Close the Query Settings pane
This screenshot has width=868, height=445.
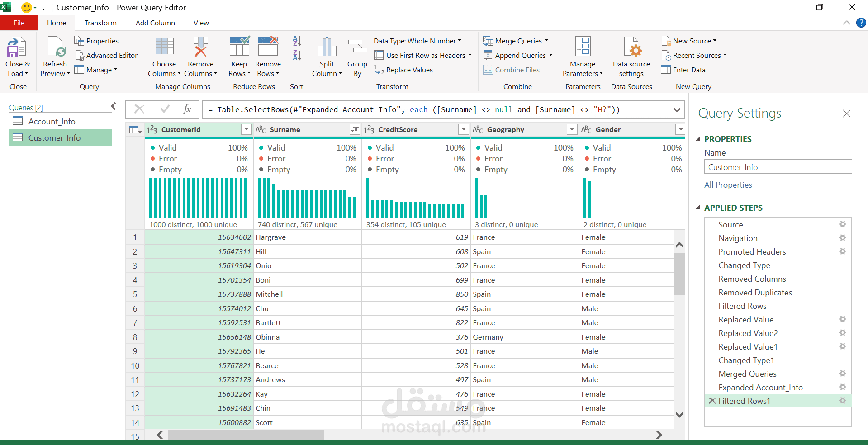coord(847,114)
